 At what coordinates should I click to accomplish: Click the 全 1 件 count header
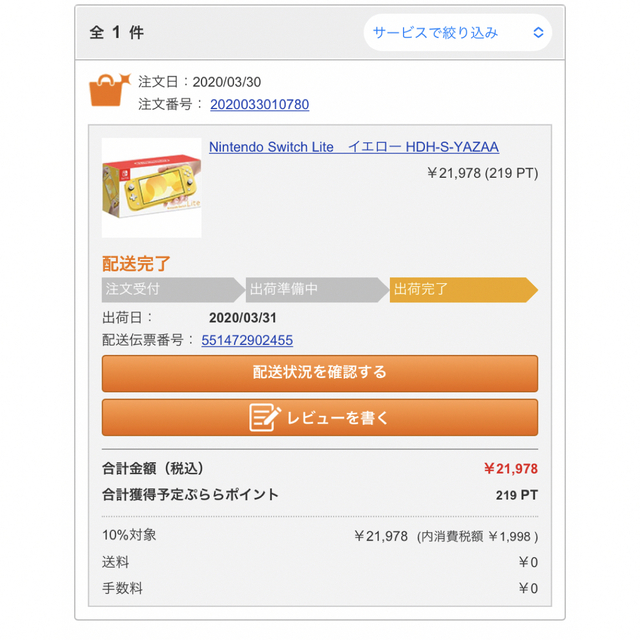[x=117, y=33]
